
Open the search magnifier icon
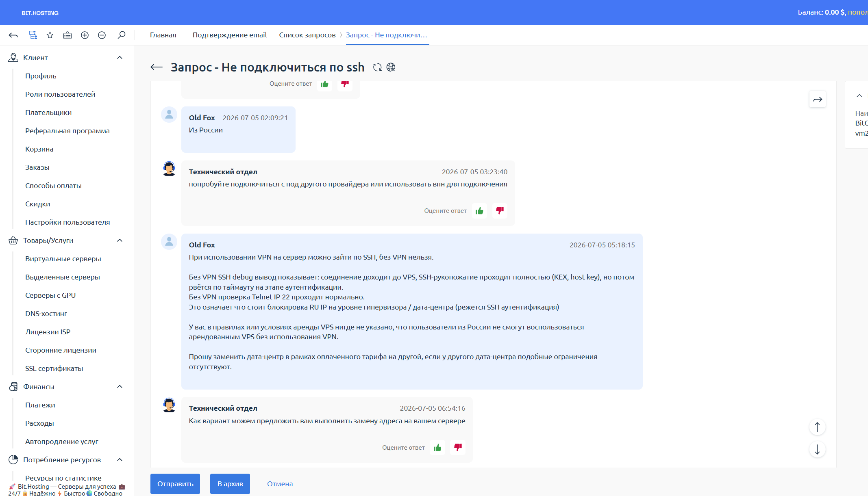[x=121, y=35]
